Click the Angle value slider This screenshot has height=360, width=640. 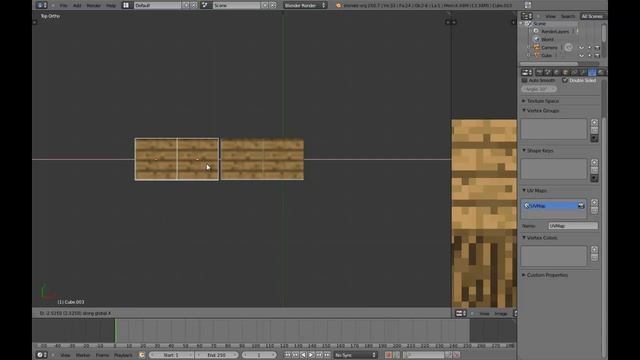point(539,89)
